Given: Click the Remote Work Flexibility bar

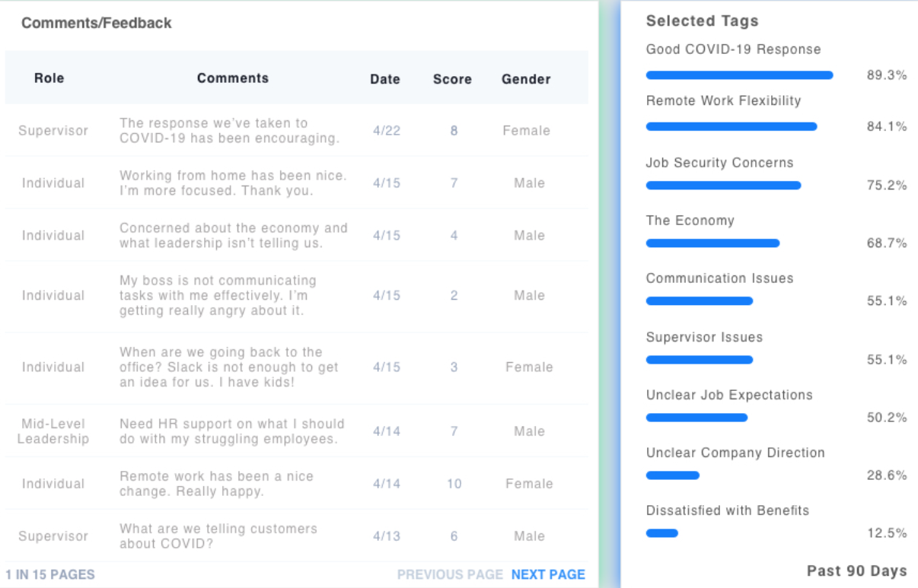Looking at the screenshot, I should point(732,127).
